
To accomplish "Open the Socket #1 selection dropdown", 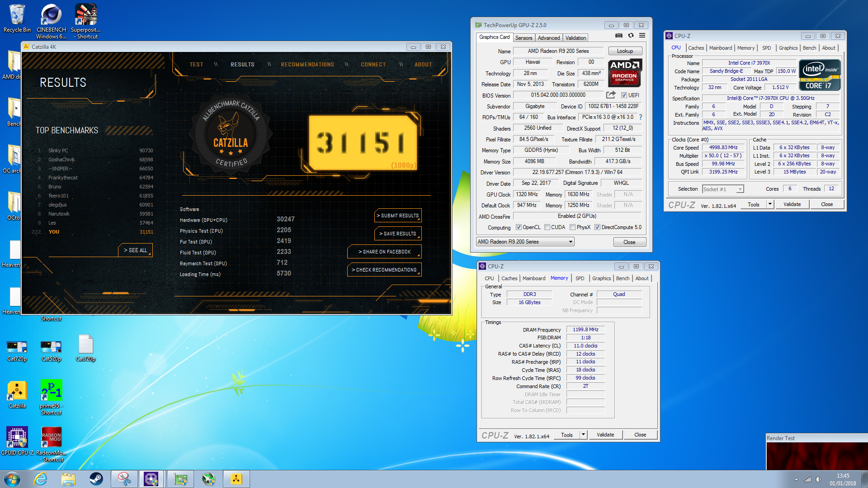I will pyautogui.click(x=740, y=189).
